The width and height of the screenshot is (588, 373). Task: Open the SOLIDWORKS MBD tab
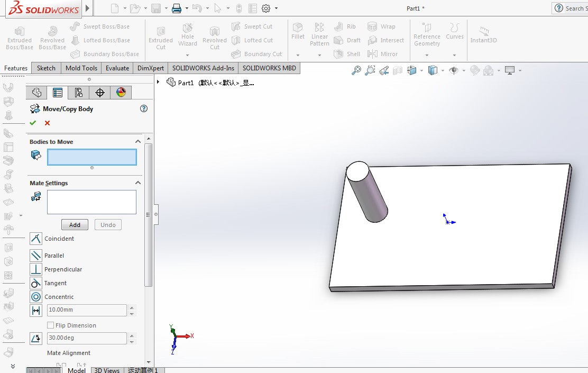[269, 68]
